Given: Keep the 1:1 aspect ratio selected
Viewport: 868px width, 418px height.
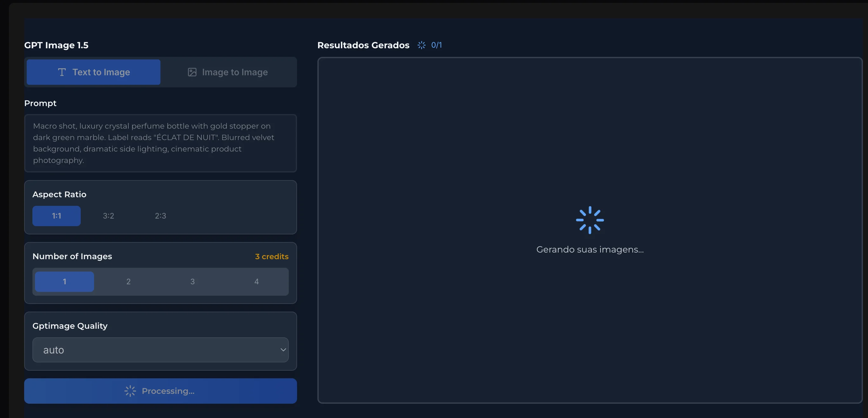Looking at the screenshot, I should coord(56,216).
